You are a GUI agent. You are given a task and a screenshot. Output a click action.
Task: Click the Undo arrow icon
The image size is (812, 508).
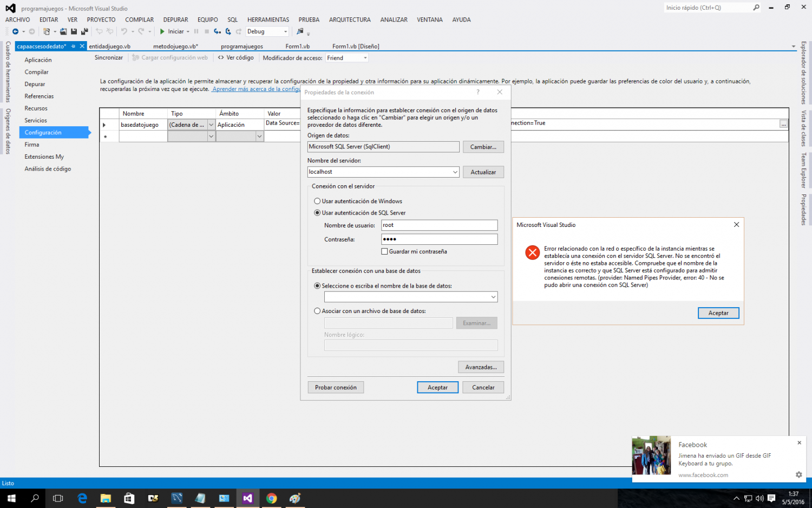(124, 31)
